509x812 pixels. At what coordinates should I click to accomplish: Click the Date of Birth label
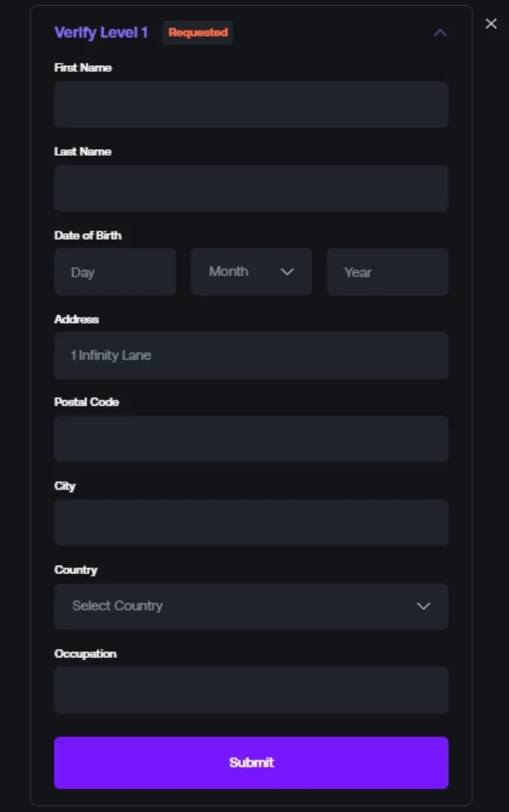pos(88,236)
